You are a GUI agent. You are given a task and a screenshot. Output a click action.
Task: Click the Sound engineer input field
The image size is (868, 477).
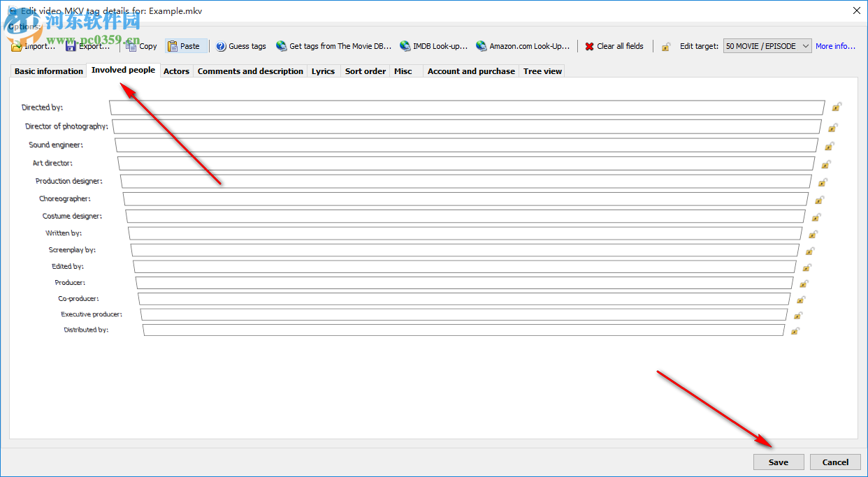(x=466, y=145)
